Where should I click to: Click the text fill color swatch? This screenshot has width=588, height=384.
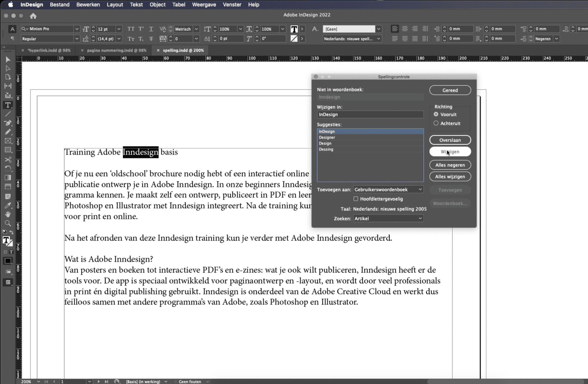point(6,240)
